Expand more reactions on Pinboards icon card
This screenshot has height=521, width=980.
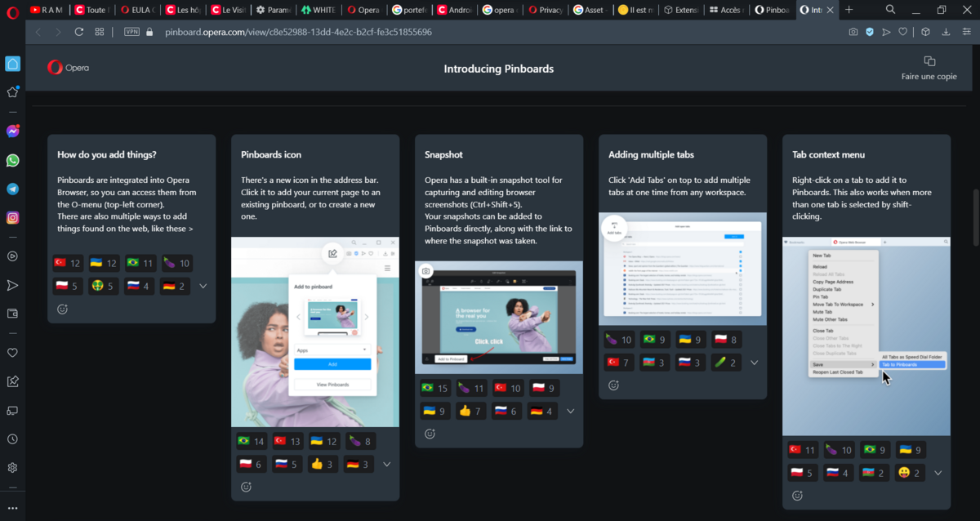pyautogui.click(x=387, y=465)
